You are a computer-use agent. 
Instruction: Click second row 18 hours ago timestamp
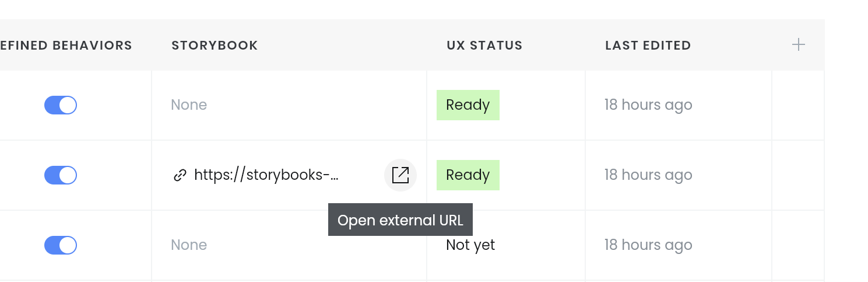coord(648,175)
